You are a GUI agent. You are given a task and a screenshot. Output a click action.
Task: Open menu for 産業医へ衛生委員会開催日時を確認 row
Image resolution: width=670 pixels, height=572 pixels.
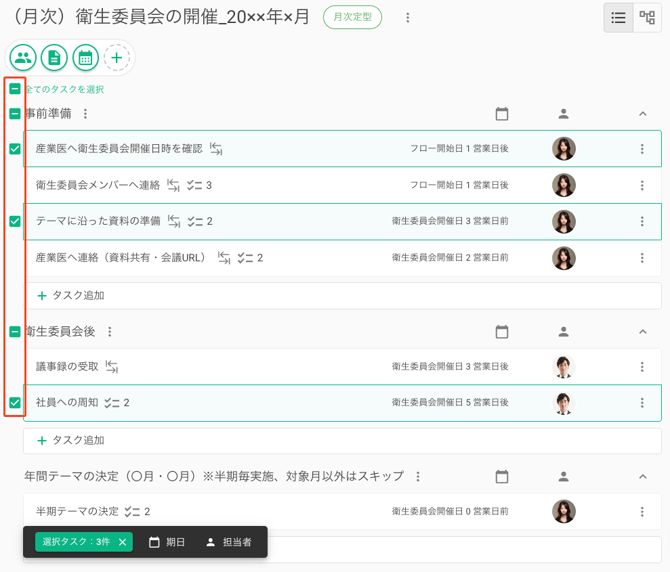642,149
